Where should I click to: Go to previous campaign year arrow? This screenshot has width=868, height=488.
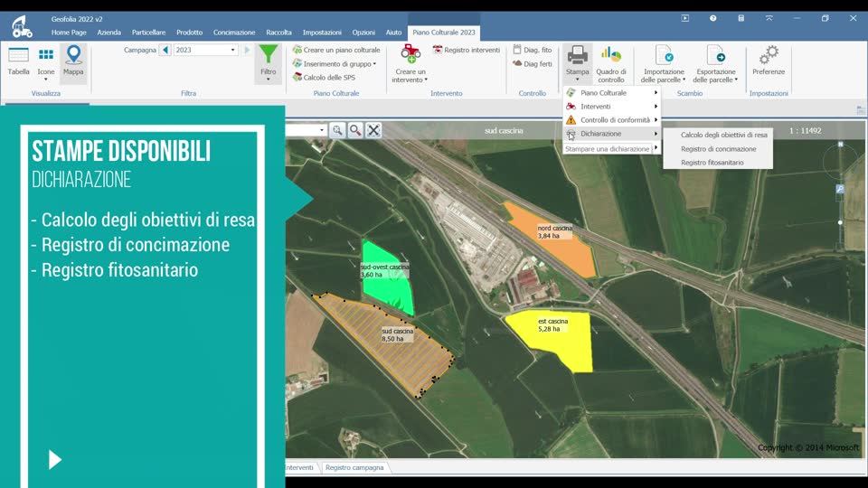(165, 50)
